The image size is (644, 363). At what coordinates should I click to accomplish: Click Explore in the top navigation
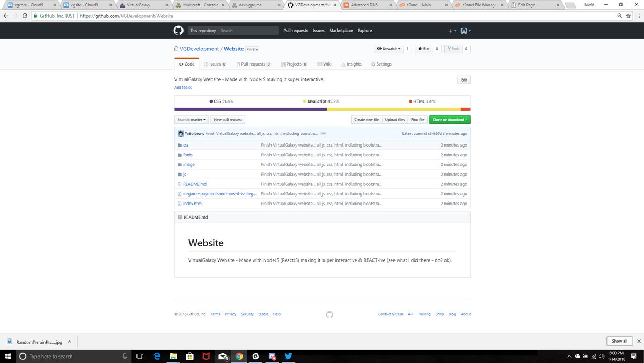click(365, 31)
